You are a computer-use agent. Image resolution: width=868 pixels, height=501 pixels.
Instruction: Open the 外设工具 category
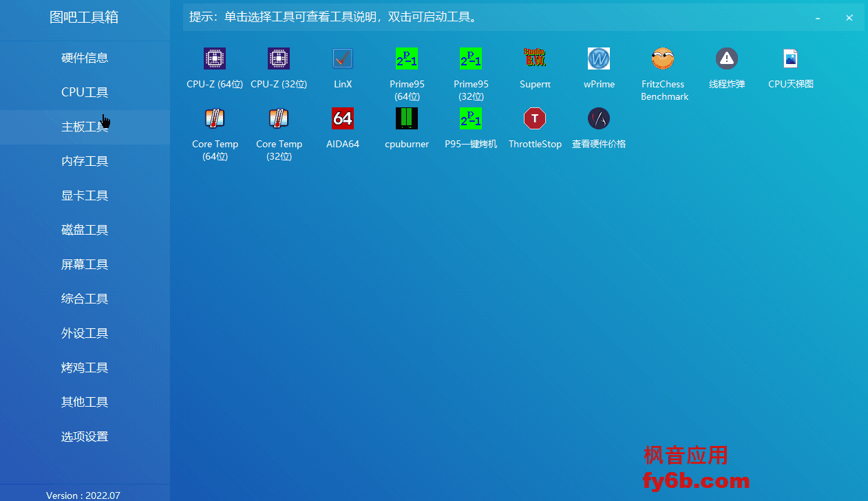pyautogui.click(x=85, y=333)
